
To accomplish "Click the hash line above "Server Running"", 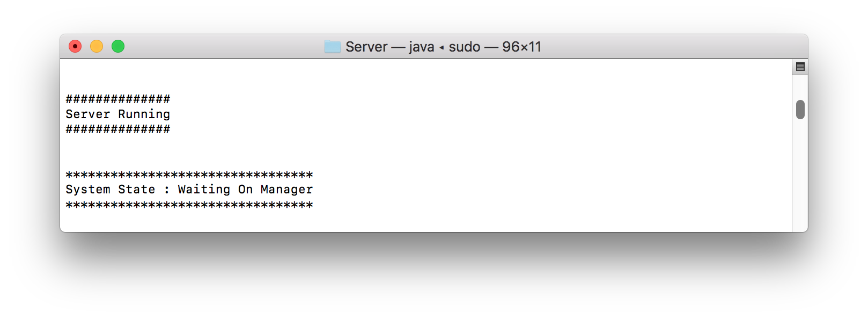I will [x=118, y=99].
